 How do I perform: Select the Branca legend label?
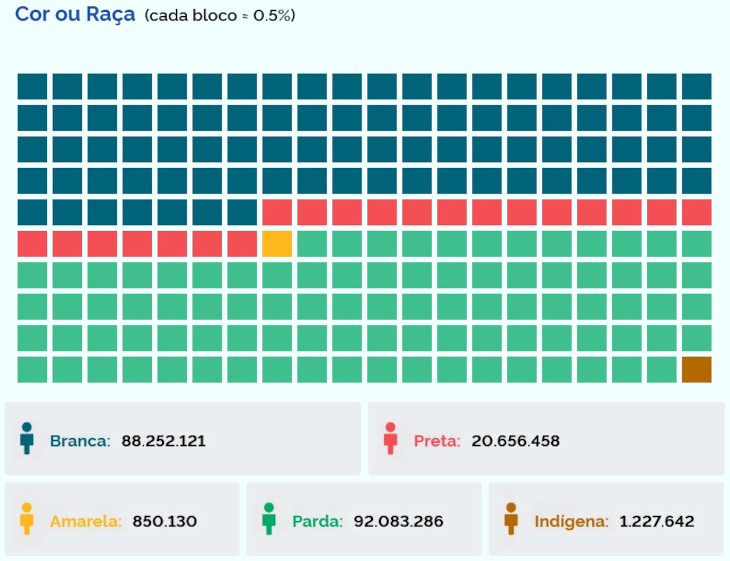(80, 440)
